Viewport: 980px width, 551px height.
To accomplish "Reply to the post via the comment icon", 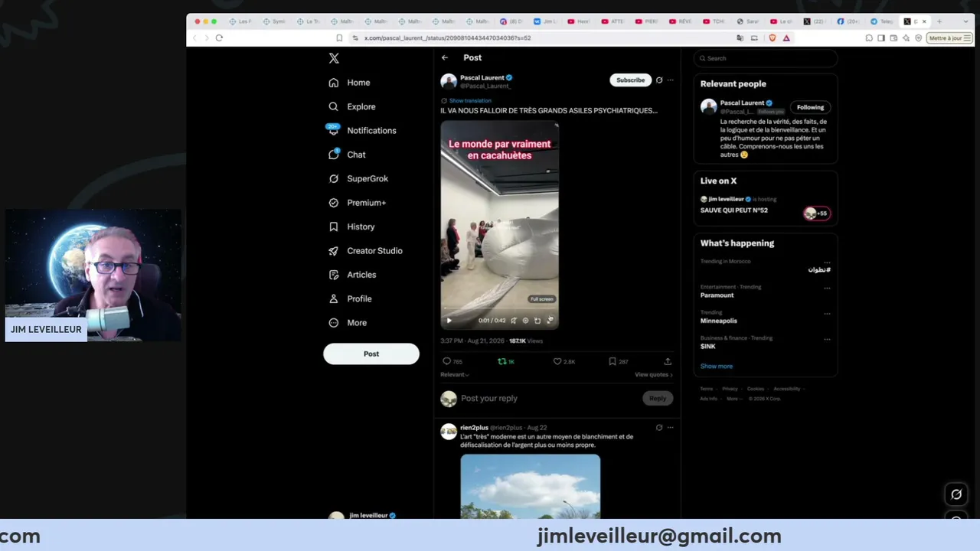I will pos(447,361).
